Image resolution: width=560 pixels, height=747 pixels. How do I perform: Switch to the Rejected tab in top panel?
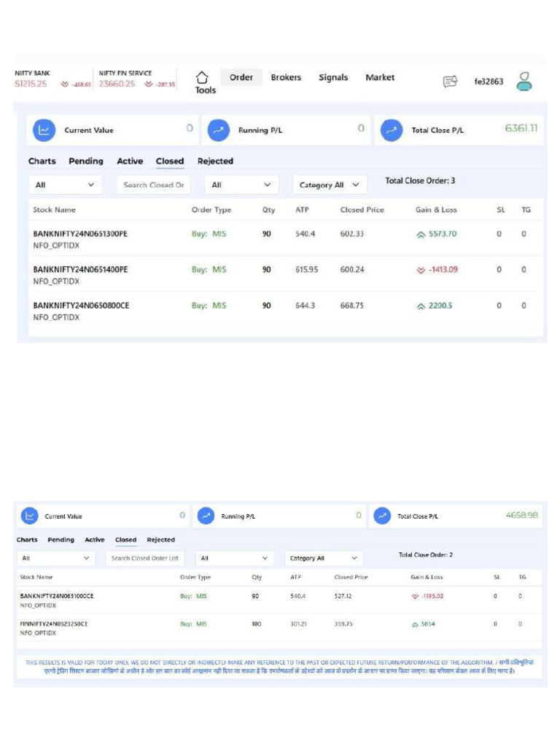point(215,161)
